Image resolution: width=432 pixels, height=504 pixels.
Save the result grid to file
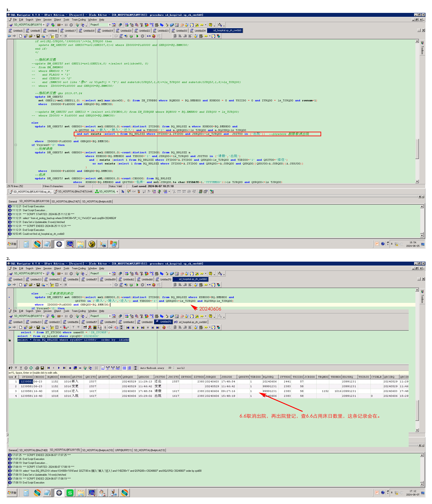click(42, 368)
